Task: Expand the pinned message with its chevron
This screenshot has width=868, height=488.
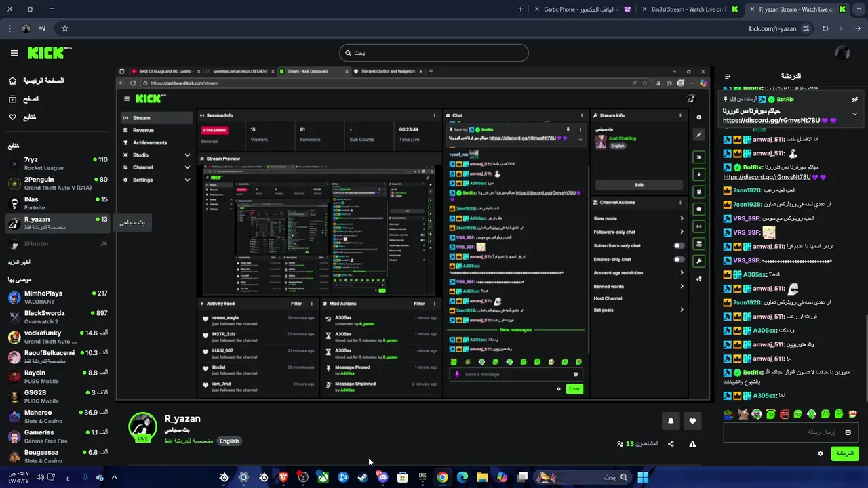Action: (x=854, y=114)
